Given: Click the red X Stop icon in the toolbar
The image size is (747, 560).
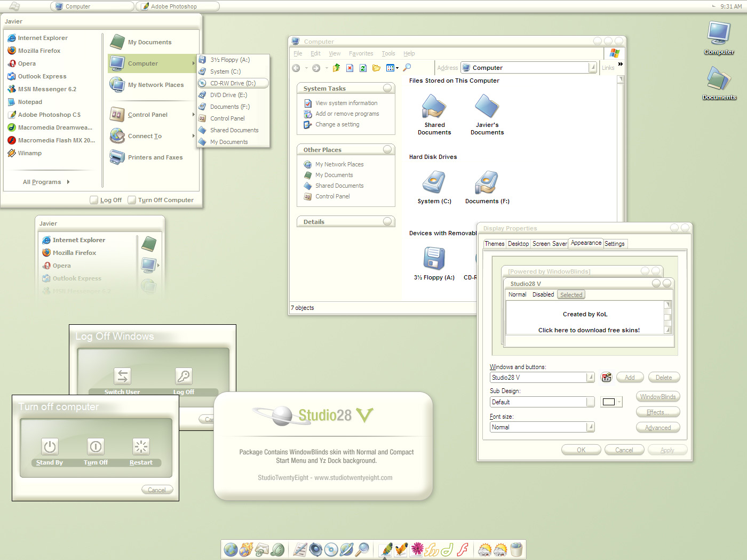Looking at the screenshot, I should click(349, 68).
